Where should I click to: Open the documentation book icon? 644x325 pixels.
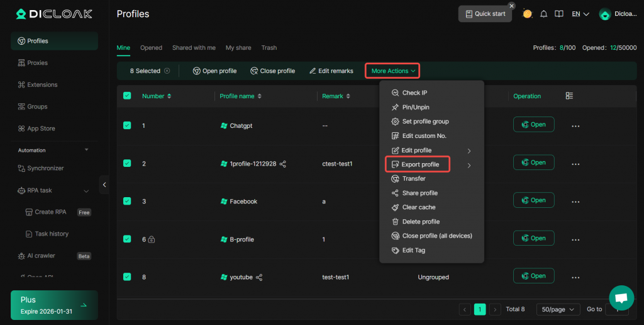(558, 14)
